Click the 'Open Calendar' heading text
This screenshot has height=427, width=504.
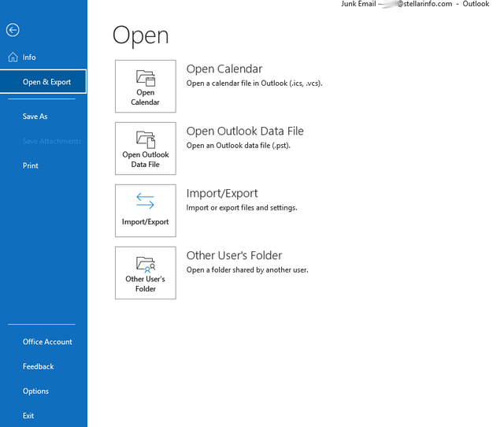click(x=224, y=69)
